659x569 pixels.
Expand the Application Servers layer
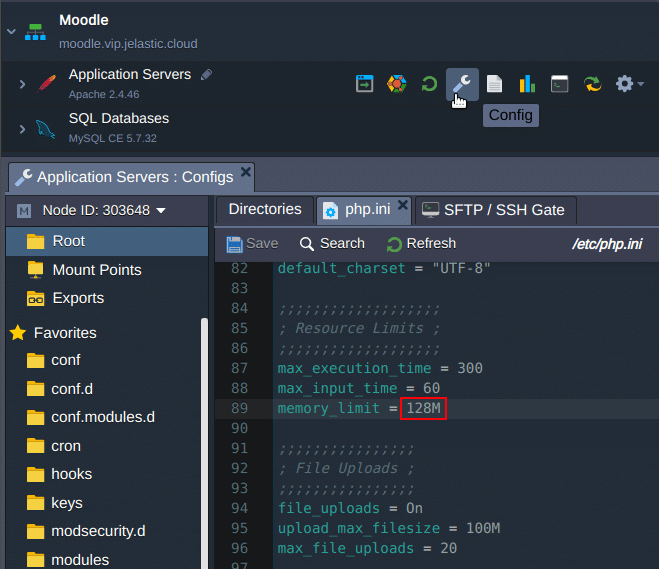(x=22, y=84)
